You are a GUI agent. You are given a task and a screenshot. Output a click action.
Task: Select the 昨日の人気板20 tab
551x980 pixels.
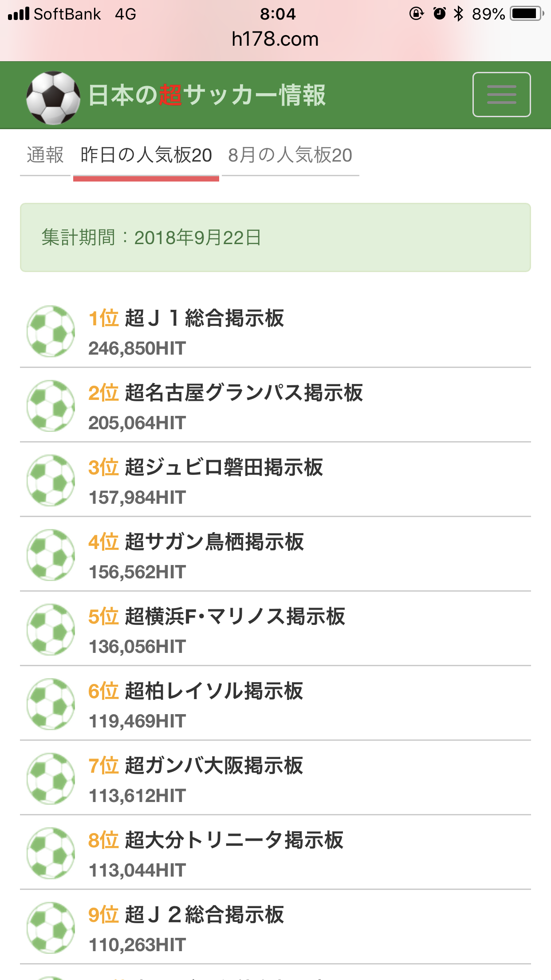[146, 155]
